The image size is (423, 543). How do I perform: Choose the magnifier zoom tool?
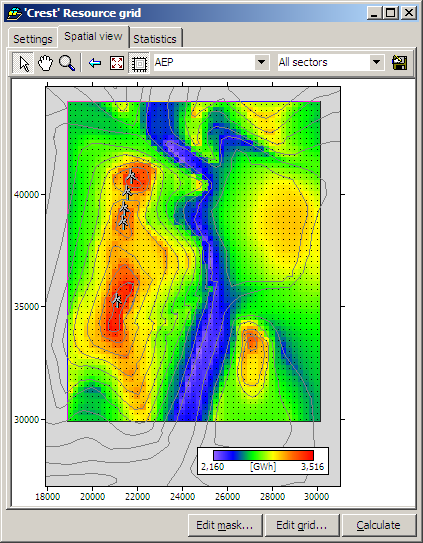coord(67,63)
